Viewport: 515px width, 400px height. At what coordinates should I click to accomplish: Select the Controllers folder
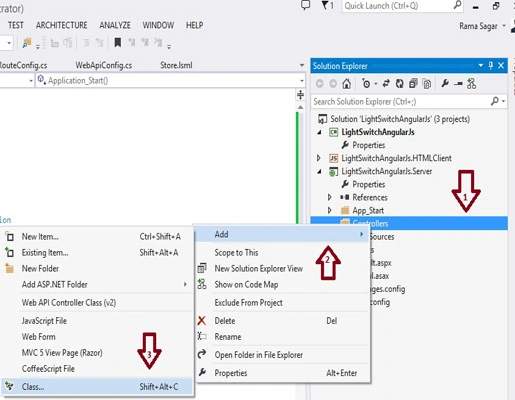(409, 223)
